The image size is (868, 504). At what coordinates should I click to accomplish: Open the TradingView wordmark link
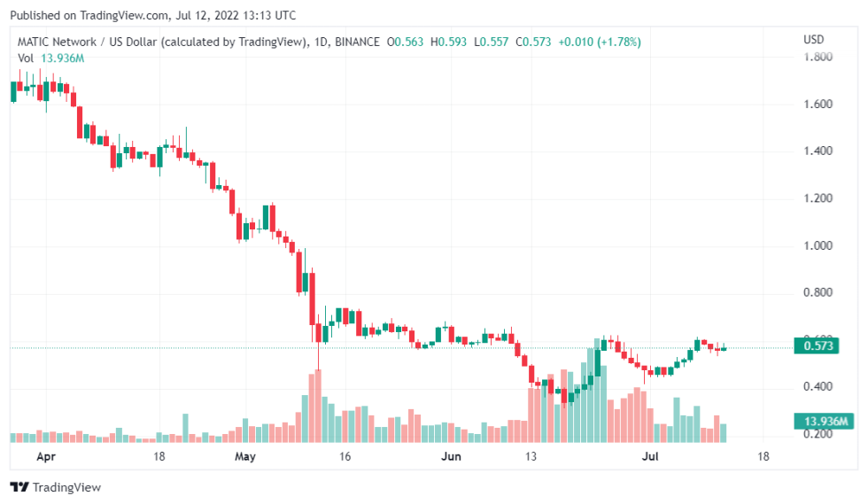coord(66,487)
